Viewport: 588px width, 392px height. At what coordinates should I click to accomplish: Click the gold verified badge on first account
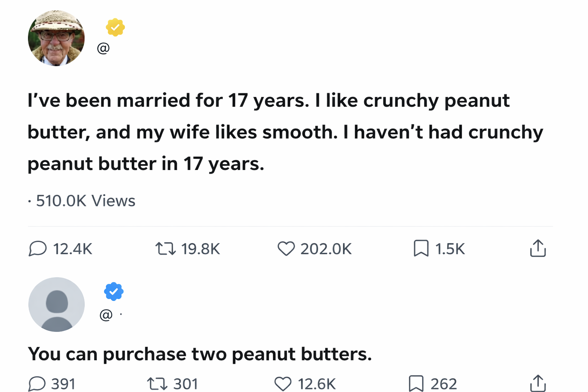tap(115, 27)
